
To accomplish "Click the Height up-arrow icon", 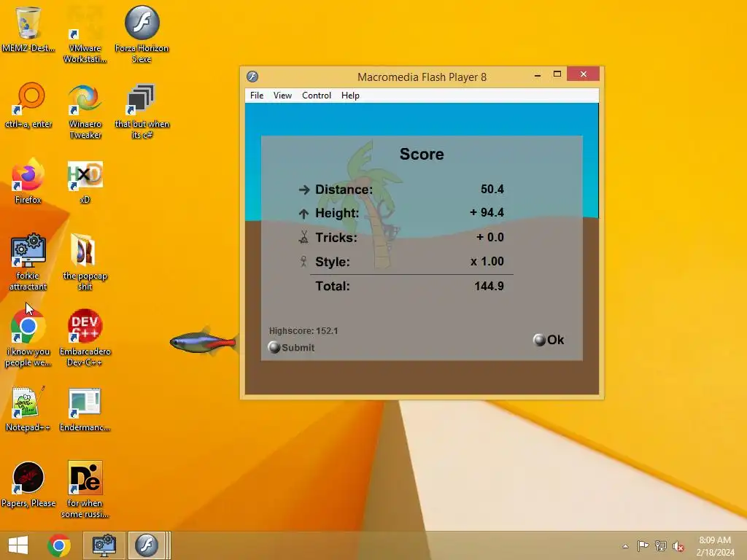I will pyautogui.click(x=303, y=214).
